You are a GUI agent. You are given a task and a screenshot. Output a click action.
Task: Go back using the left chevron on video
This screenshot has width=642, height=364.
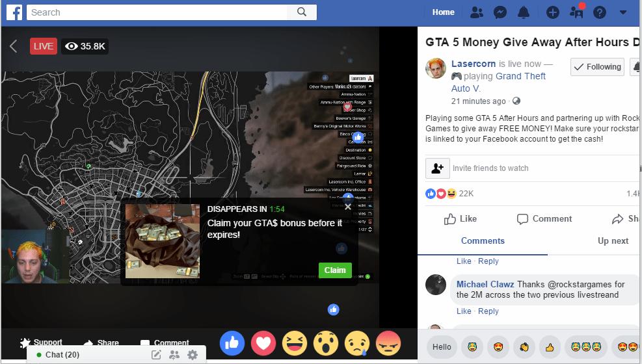click(14, 46)
